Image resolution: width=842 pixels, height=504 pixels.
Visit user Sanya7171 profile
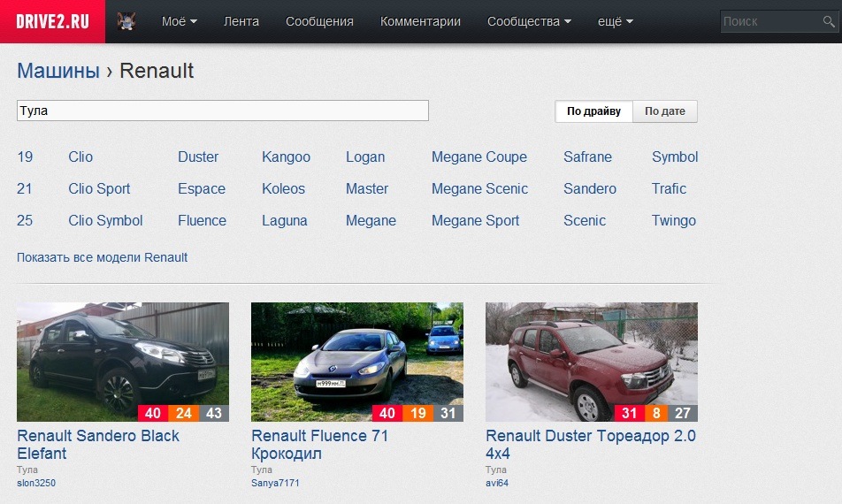(275, 483)
